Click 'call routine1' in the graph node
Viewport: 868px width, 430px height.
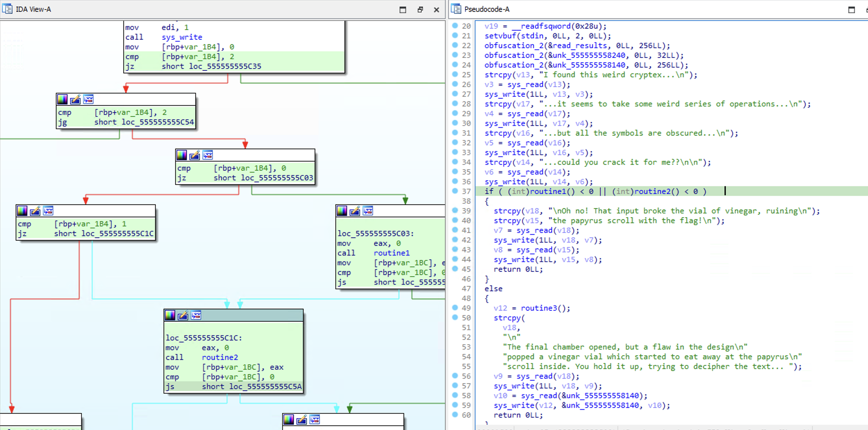click(373, 253)
